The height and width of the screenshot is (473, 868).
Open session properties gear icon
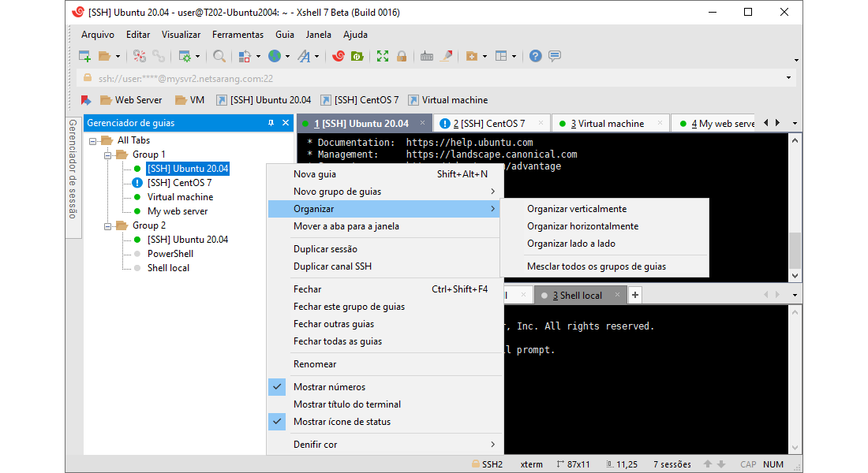[185, 56]
